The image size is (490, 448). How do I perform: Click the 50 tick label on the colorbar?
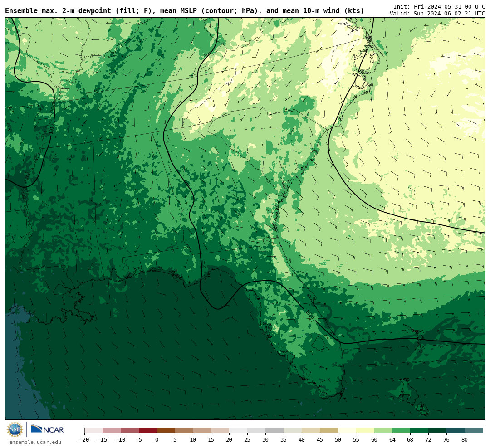pyautogui.click(x=338, y=440)
